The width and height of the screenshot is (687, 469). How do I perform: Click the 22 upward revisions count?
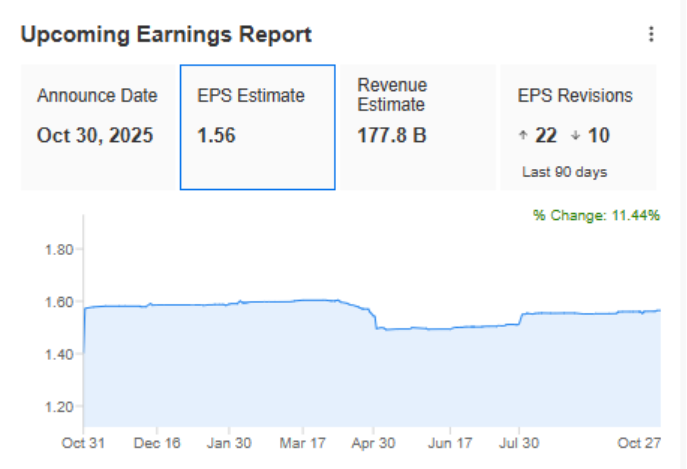546,135
